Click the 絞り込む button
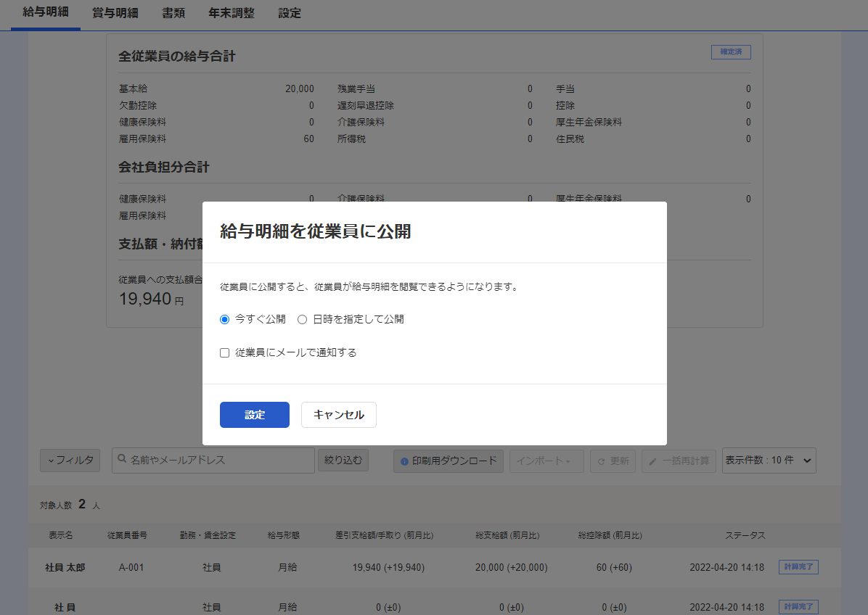868x615 pixels. [x=343, y=460]
